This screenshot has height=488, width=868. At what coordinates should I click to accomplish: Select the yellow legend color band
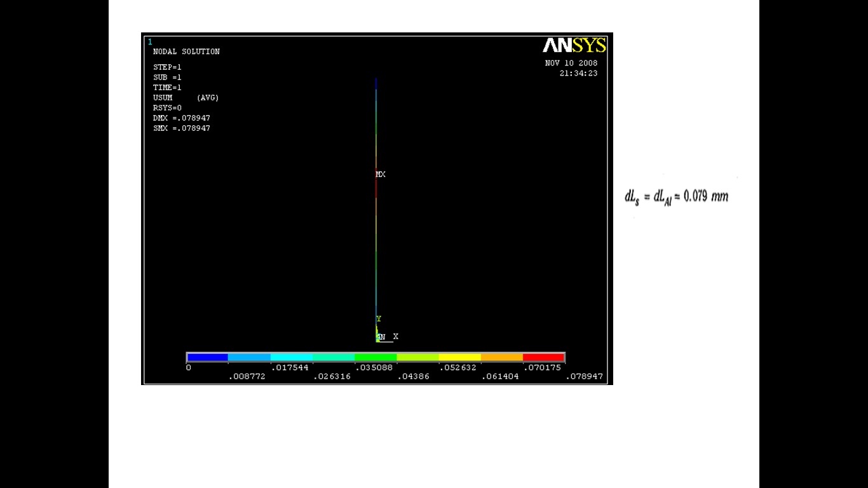pyautogui.click(x=459, y=358)
